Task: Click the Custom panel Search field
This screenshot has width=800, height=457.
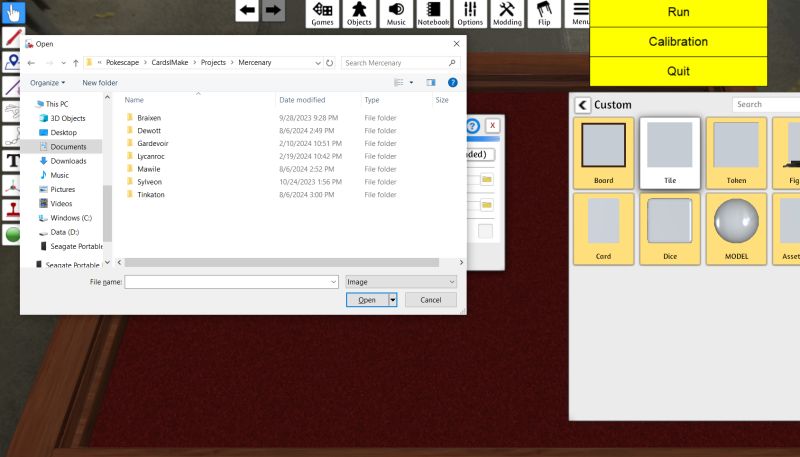Action: (765, 105)
